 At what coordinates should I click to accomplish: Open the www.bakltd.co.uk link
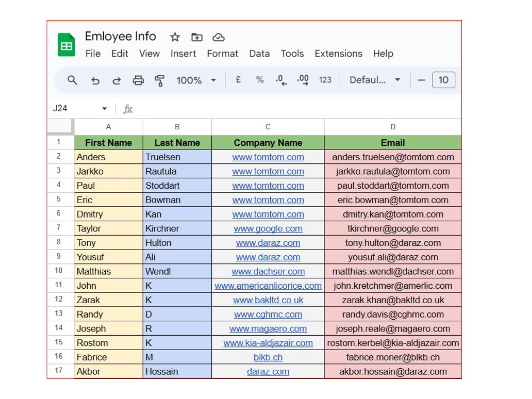click(x=268, y=300)
